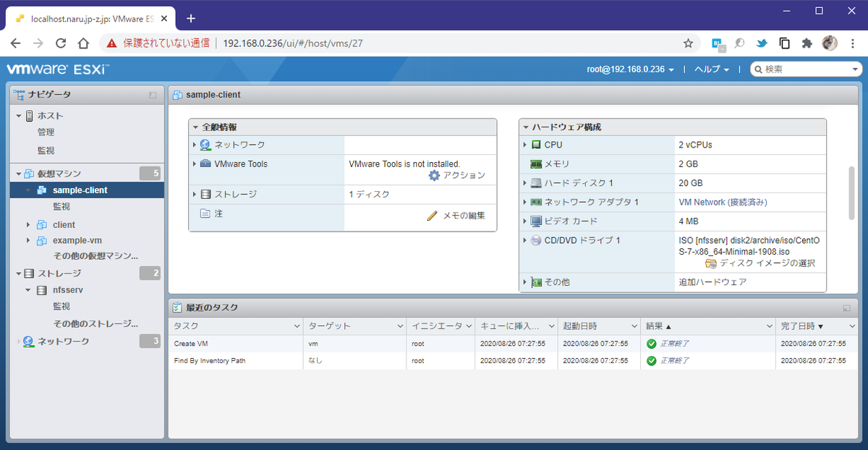Click ディスク イメージの選択 link
868x450 pixels.
coord(767,263)
